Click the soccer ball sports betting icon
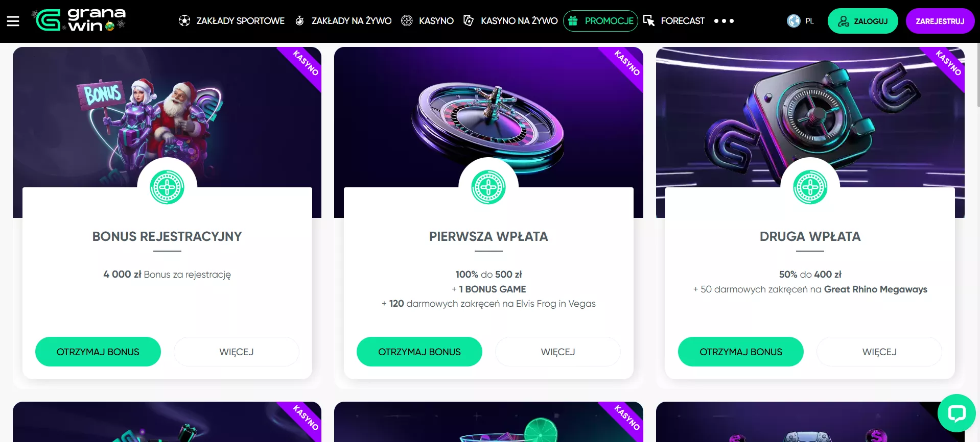This screenshot has height=442, width=980. [184, 21]
